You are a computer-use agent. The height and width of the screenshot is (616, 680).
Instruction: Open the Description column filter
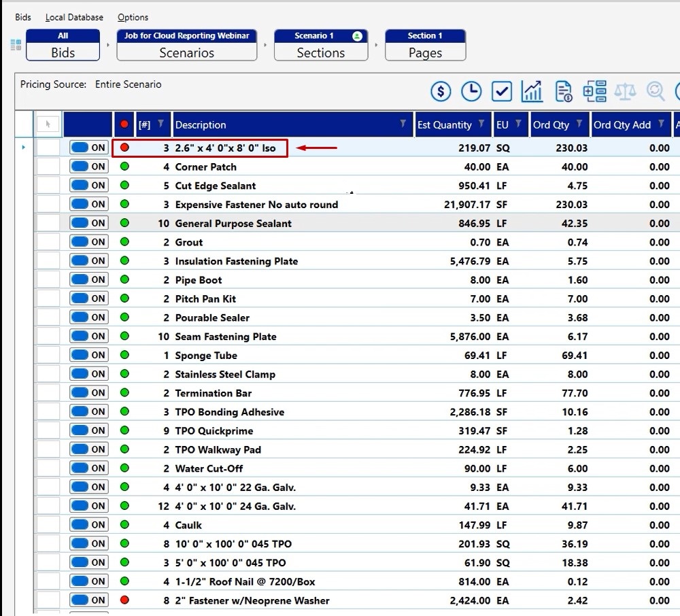click(x=401, y=124)
